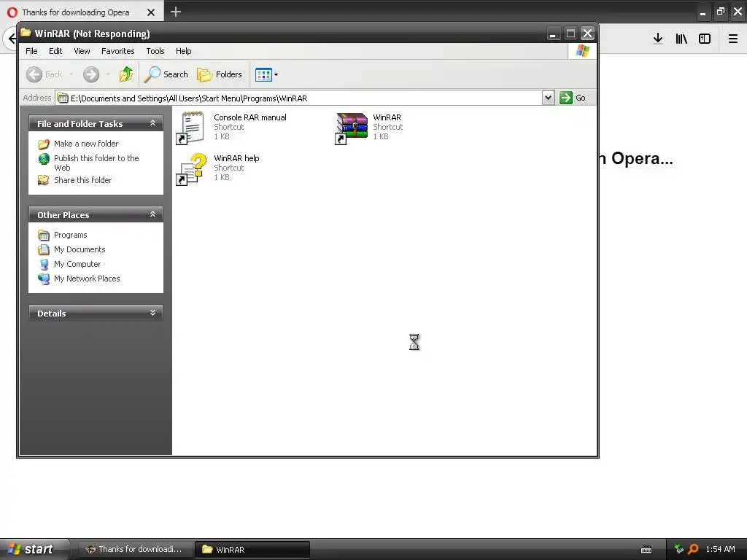Open the View menu
The width and height of the screenshot is (747, 560).
point(82,51)
